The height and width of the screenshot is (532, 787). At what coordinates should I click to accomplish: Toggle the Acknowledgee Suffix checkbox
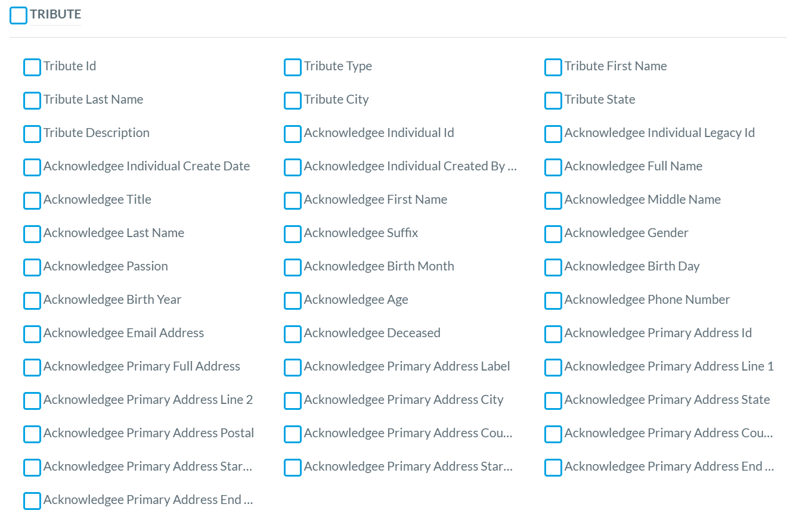(x=293, y=234)
